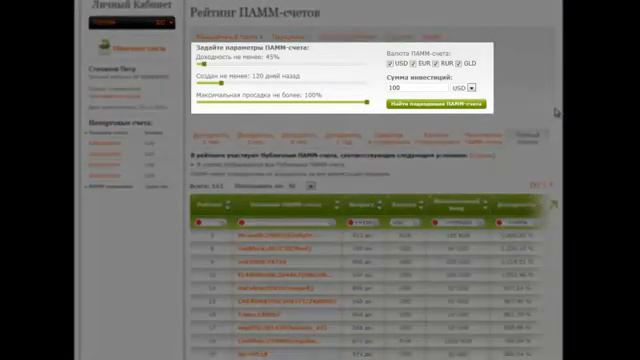Click the 'Рейтинг ПАММ-счетов' page title
The height and width of the screenshot is (360, 640).
point(255,13)
